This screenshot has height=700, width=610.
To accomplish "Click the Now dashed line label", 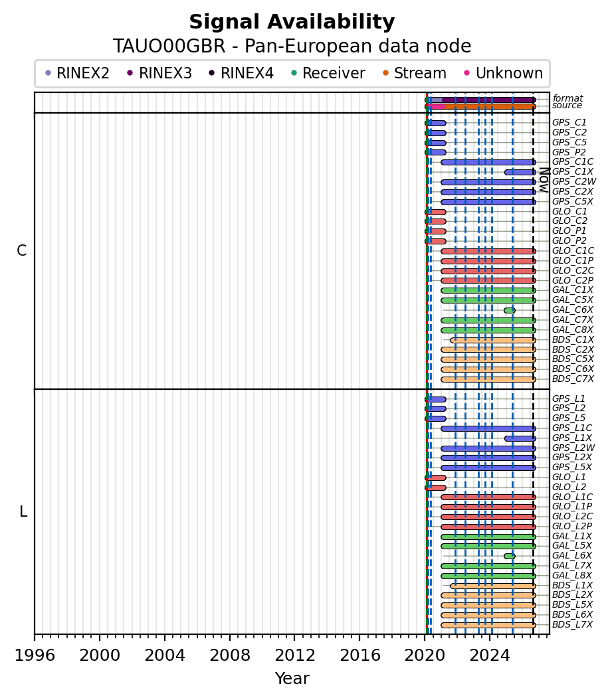I will (x=544, y=180).
